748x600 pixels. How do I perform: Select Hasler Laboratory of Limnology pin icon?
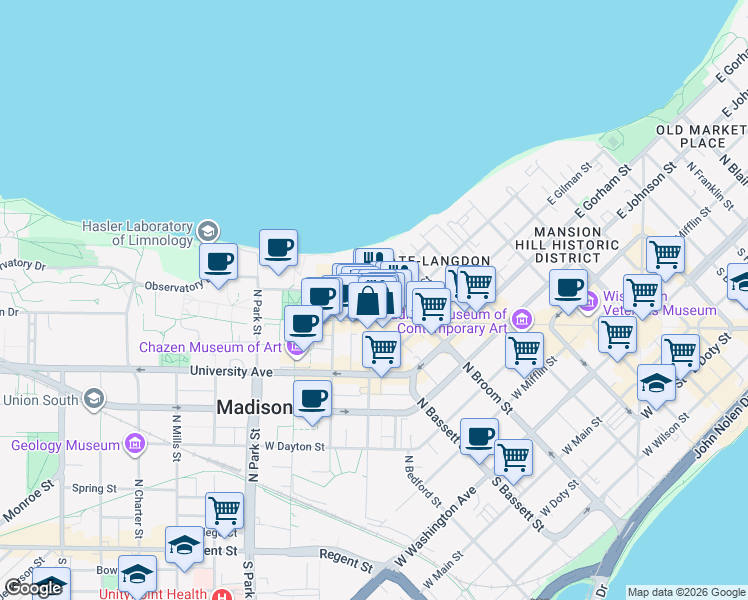(x=208, y=232)
